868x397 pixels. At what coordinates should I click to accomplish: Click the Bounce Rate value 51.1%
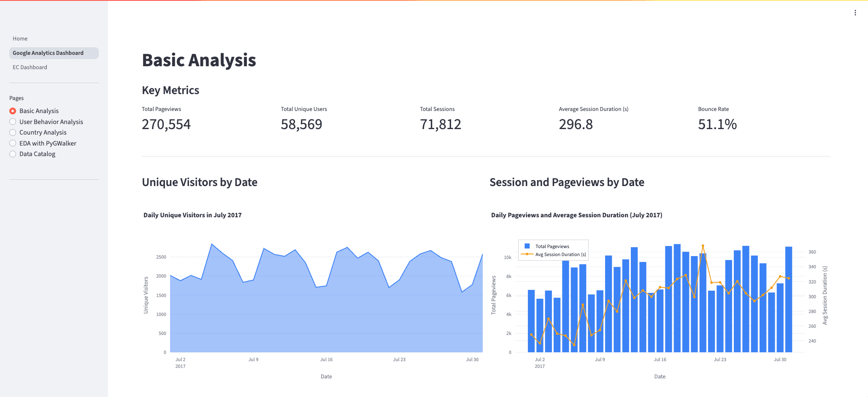click(717, 124)
